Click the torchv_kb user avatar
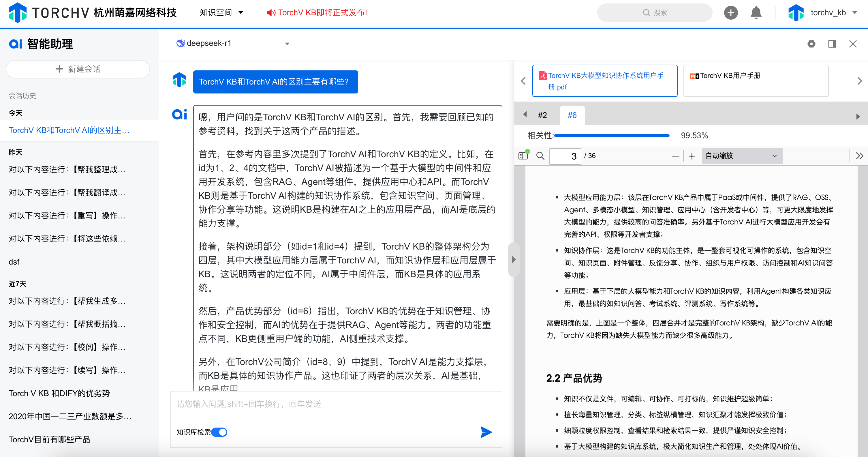Image resolution: width=868 pixels, height=457 pixels. point(796,13)
